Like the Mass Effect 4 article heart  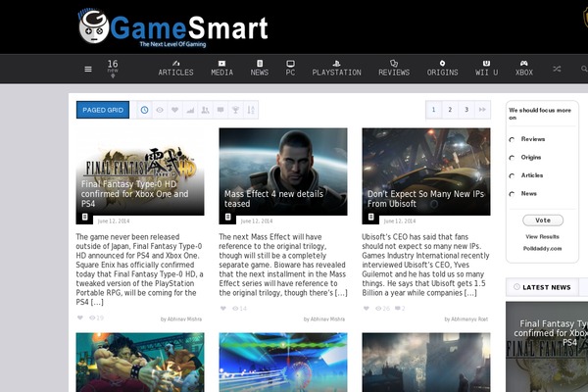tap(223, 309)
